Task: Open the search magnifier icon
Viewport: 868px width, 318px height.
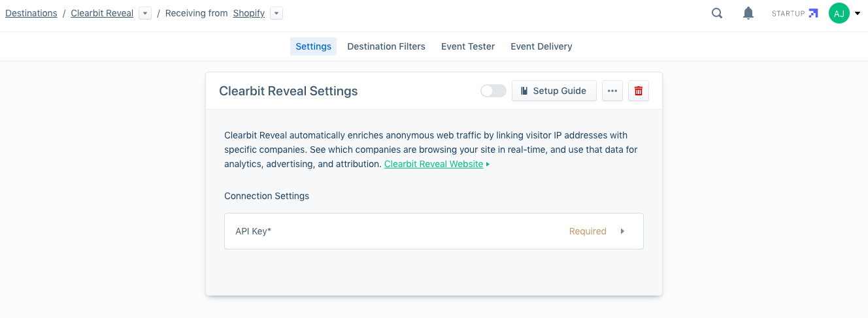Action: [x=717, y=13]
